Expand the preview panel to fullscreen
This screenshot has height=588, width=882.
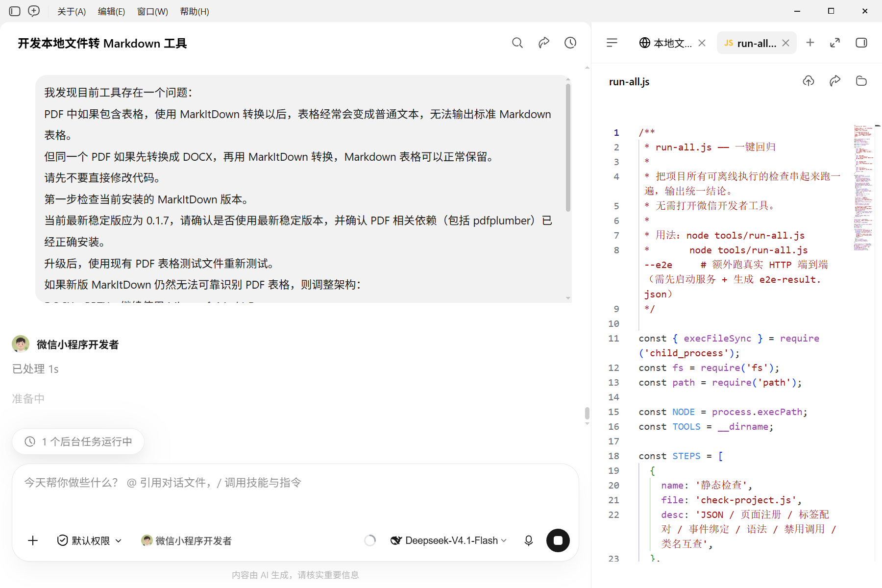(x=835, y=43)
